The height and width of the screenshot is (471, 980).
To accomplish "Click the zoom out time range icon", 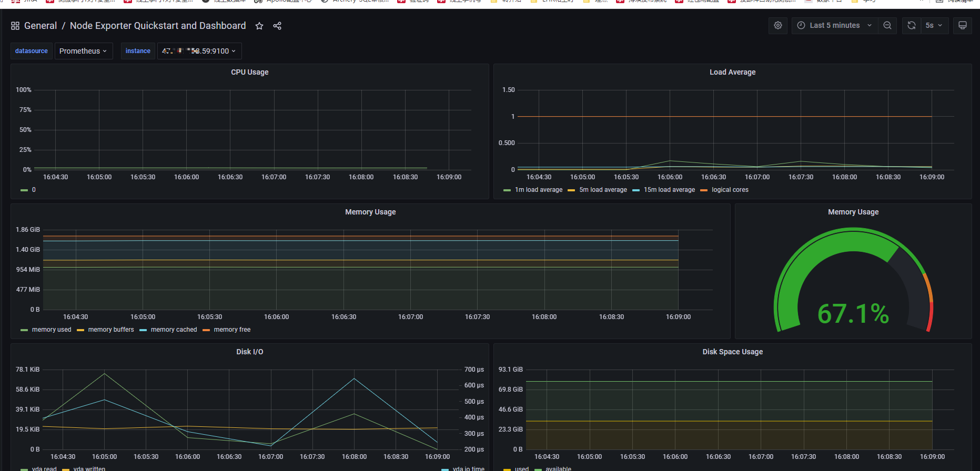I will pos(887,25).
